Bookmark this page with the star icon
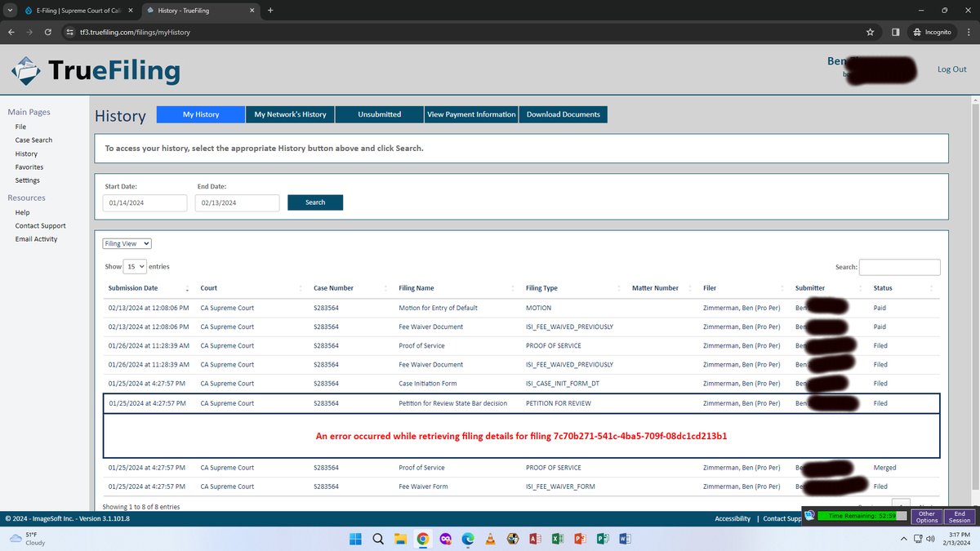 [871, 32]
